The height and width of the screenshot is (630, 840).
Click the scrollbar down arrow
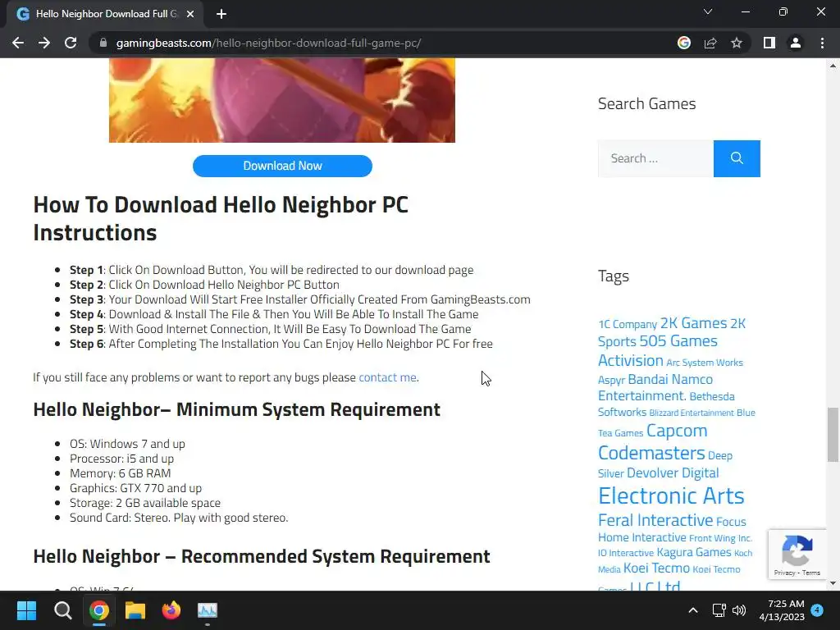pyautogui.click(x=833, y=583)
